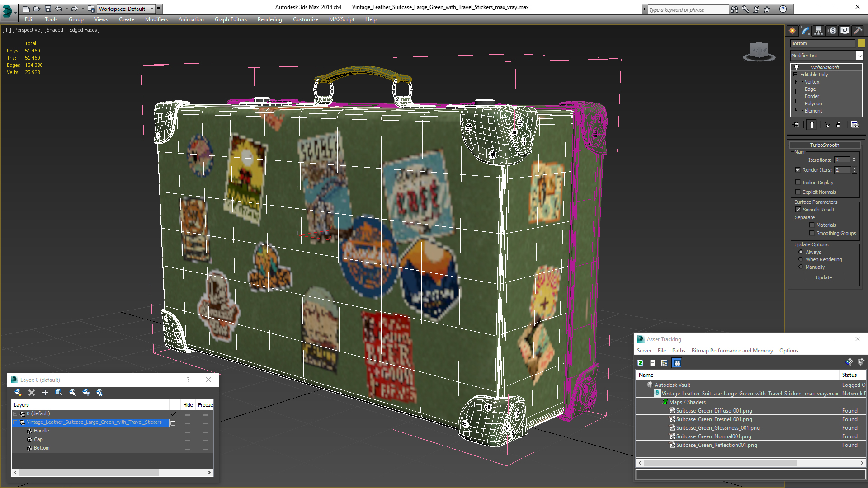Click Delete Layer X icon
Viewport: 868px width, 488px height.
coord(32,393)
